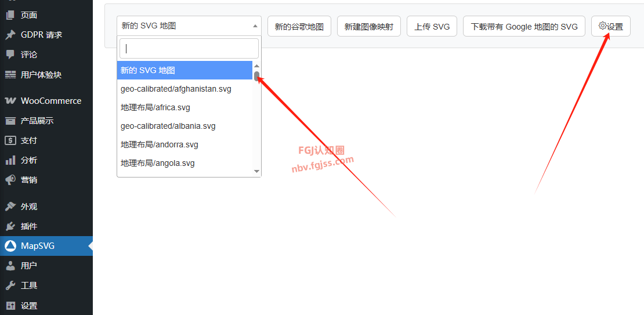Viewport: 644px width, 315px height.
Task: Click the 上传 SVG button
Action: point(432,26)
